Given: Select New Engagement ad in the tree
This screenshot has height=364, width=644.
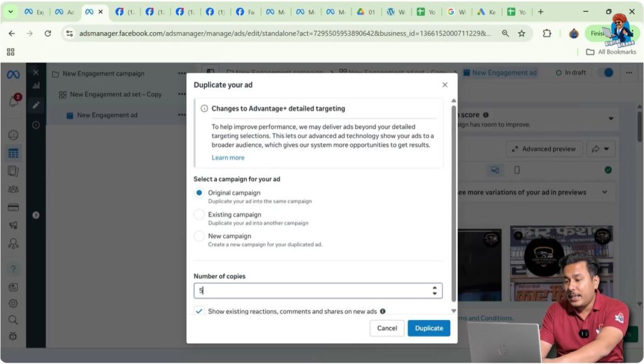Looking at the screenshot, I should coord(107,115).
